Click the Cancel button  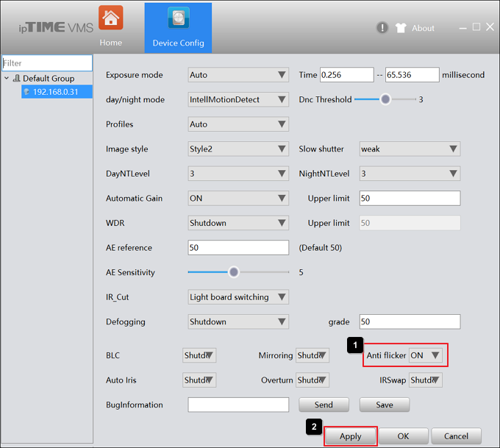click(456, 436)
